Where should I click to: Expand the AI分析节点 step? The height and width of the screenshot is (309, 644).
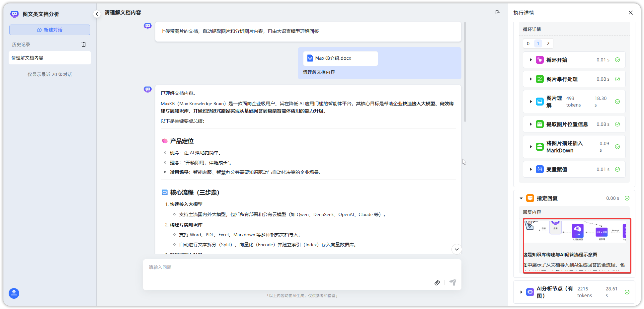click(521, 292)
